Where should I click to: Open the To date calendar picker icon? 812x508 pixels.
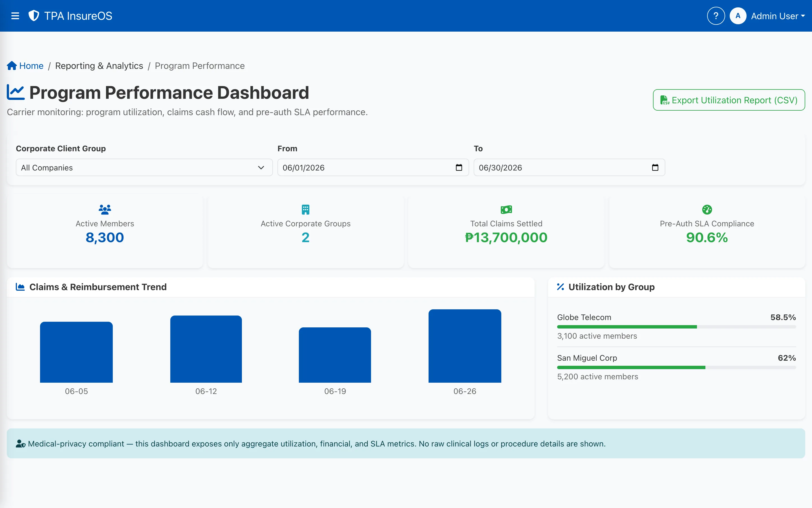[655, 167]
